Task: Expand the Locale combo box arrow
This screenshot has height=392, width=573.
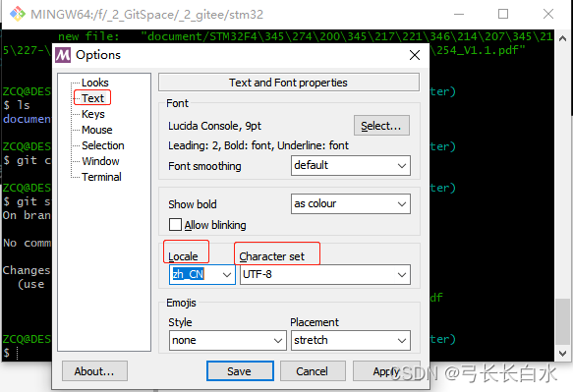Action: coord(227,275)
